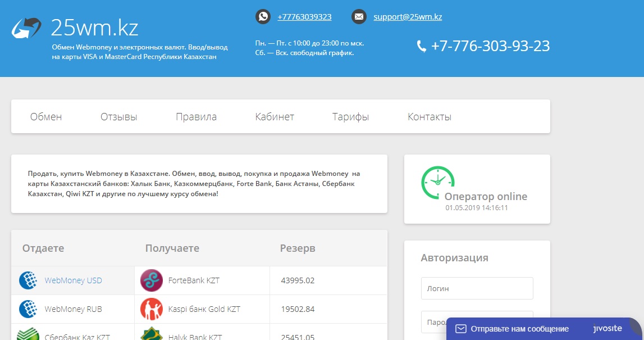The height and width of the screenshot is (340, 644).
Task: Open the Тарифы menu item
Action: point(350,117)
